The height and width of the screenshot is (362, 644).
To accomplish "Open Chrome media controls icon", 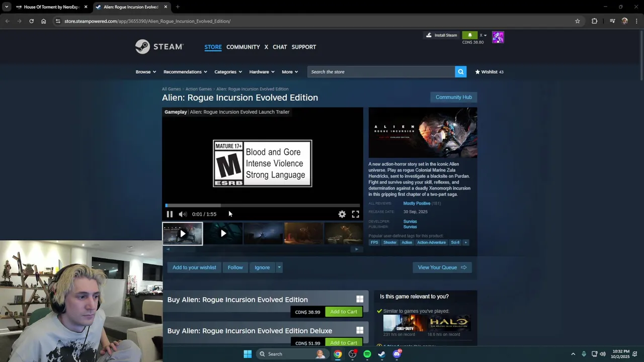I will click(612, 21).
